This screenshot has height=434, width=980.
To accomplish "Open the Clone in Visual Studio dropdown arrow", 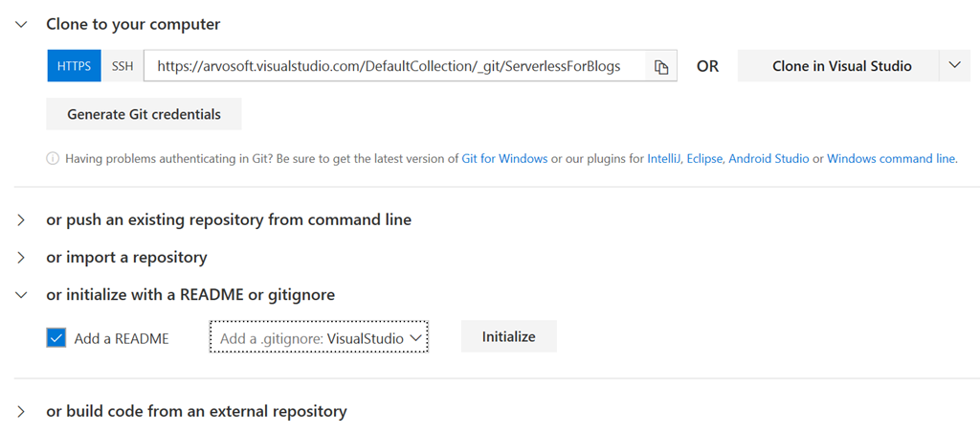I will tap(954, 66).
